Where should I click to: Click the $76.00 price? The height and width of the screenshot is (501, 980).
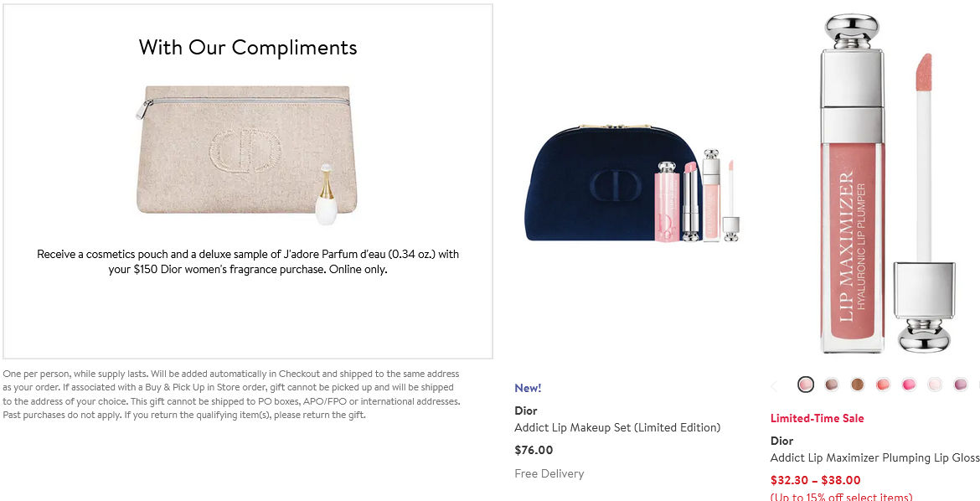click(x=534, y=450)
